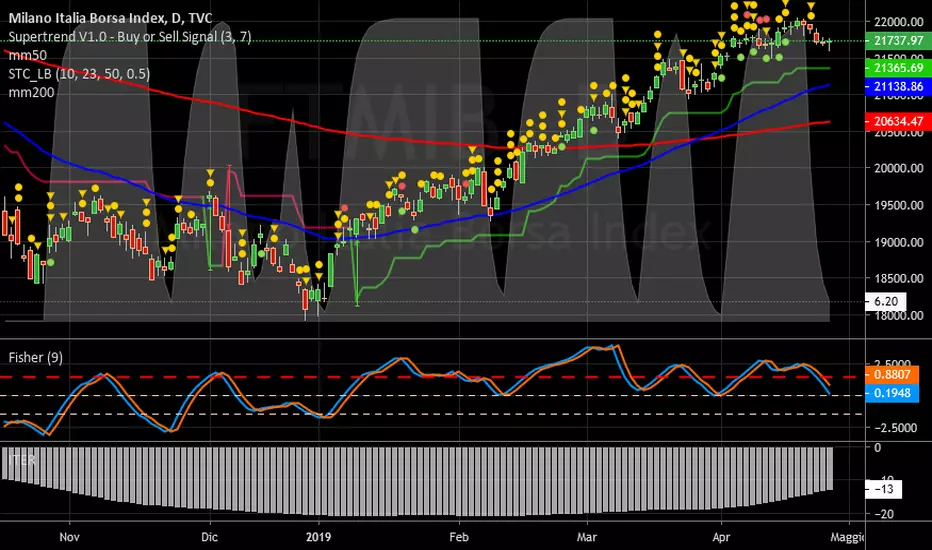Select the STC_LB indicator label
932x550 pixels.
pyautogui.click(x=79, y=74)
